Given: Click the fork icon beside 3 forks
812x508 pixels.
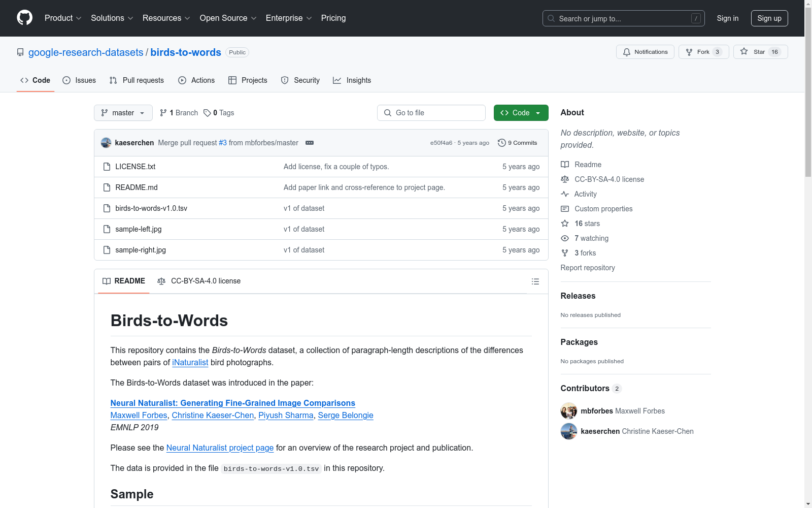Looking at the screenshot, I should [x=565, y=253].
